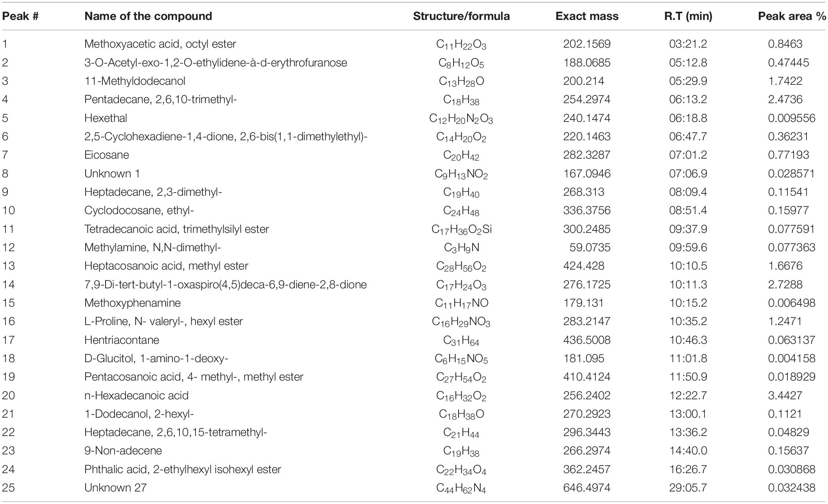Click the 'Eicosane' compound name
The width and height of the screenshot is (828, 504).
pyautogui.click(x=107, y=155)
